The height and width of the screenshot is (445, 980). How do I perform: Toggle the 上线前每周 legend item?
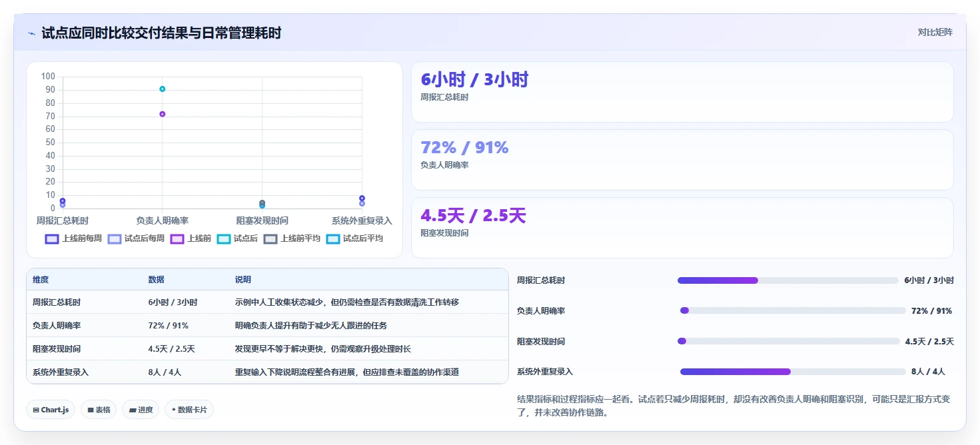click(73, 238)
